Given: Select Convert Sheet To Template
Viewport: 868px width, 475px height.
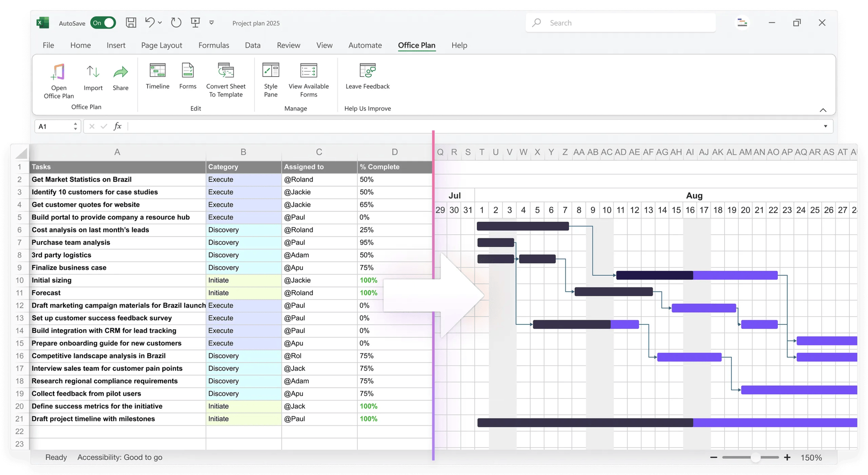Looking at the screenshot, I should click(225, 81).
